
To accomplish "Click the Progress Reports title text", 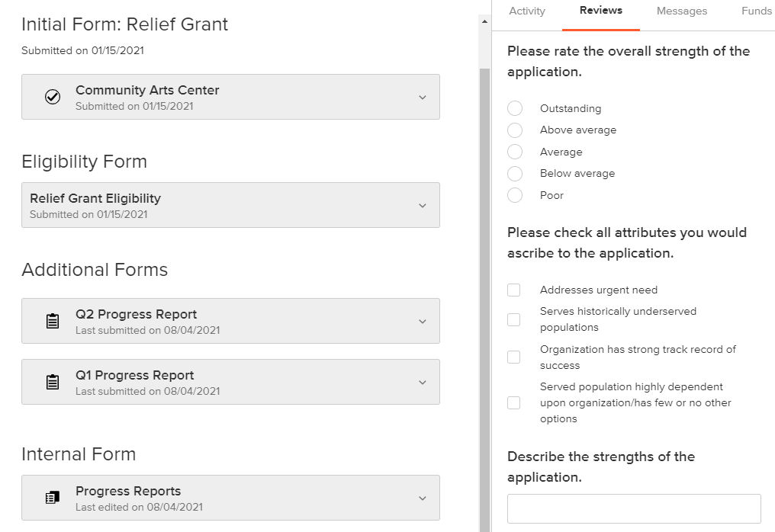I will click(128, 491).
